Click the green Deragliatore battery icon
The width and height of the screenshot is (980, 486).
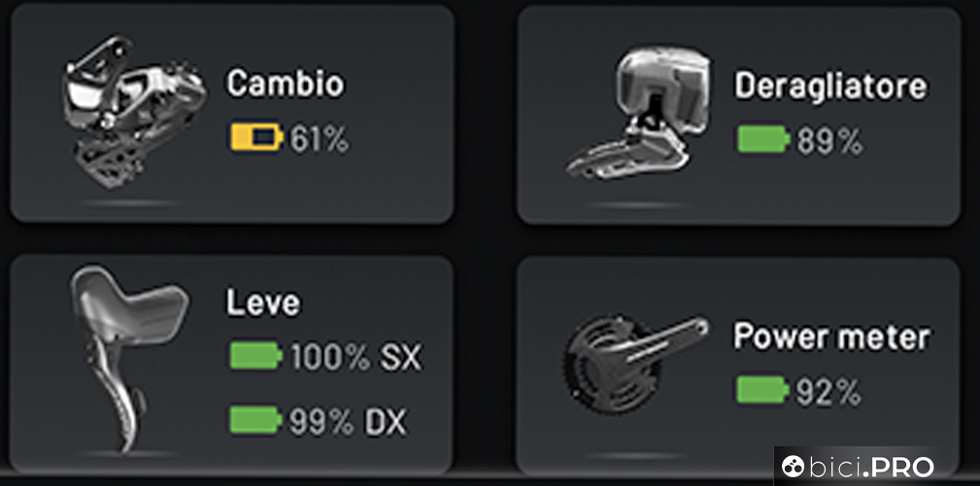tap(764, 141)
